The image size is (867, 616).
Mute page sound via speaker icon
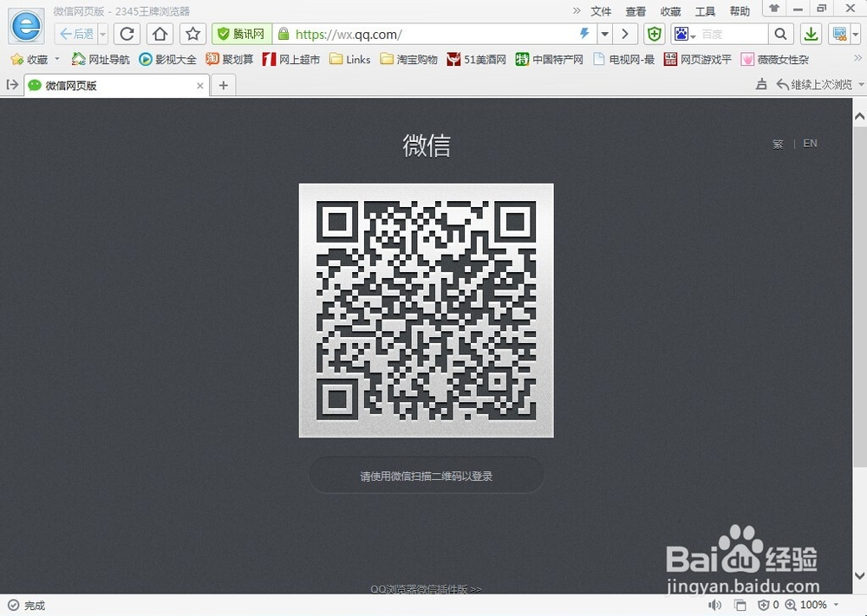click(715, 605)
